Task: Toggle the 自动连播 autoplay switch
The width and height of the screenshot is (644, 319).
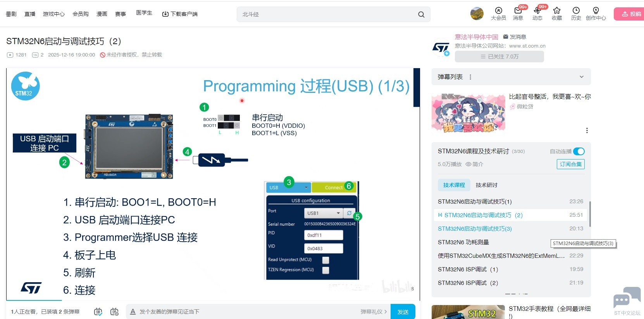Action: pyautogui.click(x=579, y=151)
